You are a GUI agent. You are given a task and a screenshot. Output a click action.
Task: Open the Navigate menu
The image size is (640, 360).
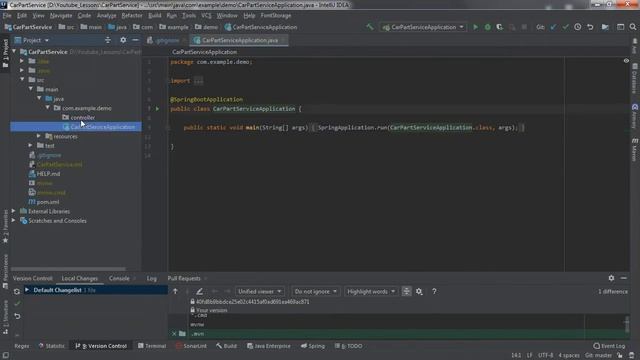[61, 16]
